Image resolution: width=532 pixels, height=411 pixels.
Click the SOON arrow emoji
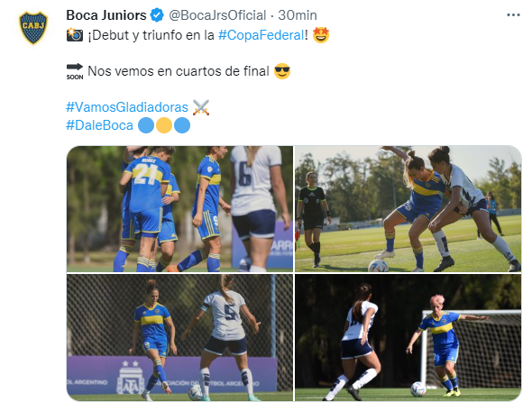75,71
